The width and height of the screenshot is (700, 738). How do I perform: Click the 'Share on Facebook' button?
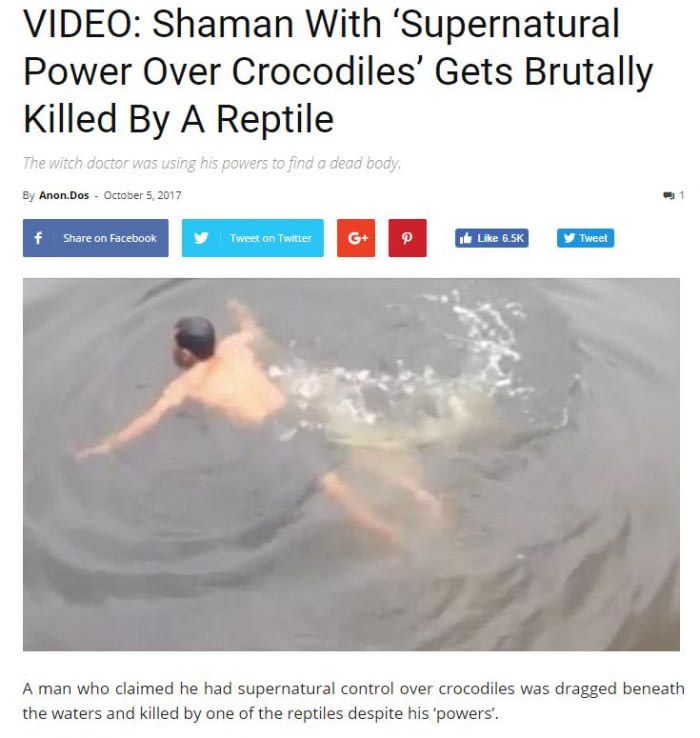tap(96, 238)
